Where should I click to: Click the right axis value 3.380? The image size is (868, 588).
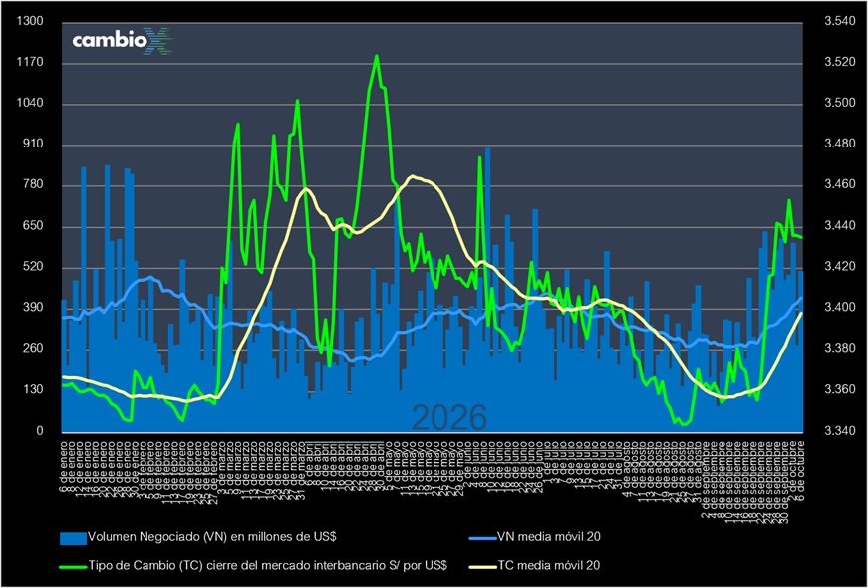[840, 349]
